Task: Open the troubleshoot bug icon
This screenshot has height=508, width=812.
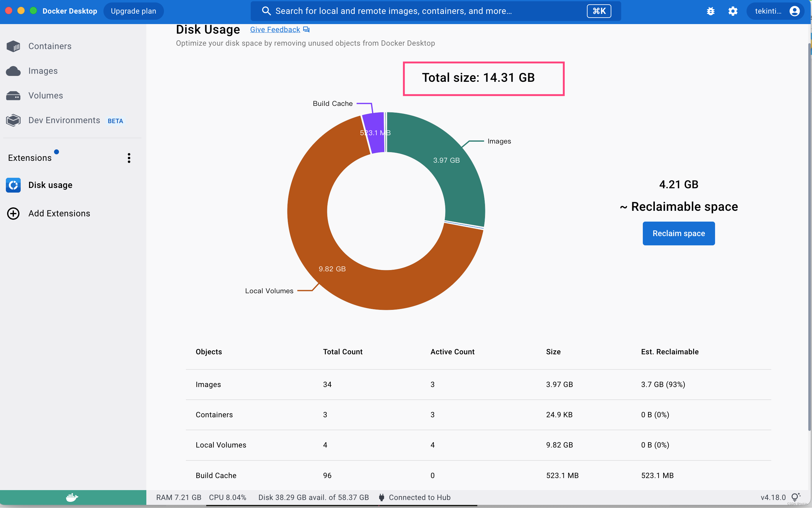Action: 710,11
